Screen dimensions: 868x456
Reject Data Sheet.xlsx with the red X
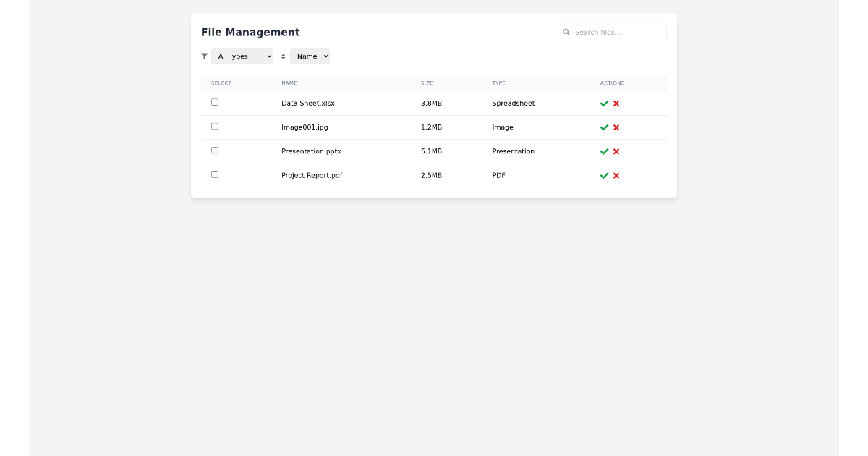point(616,104)
